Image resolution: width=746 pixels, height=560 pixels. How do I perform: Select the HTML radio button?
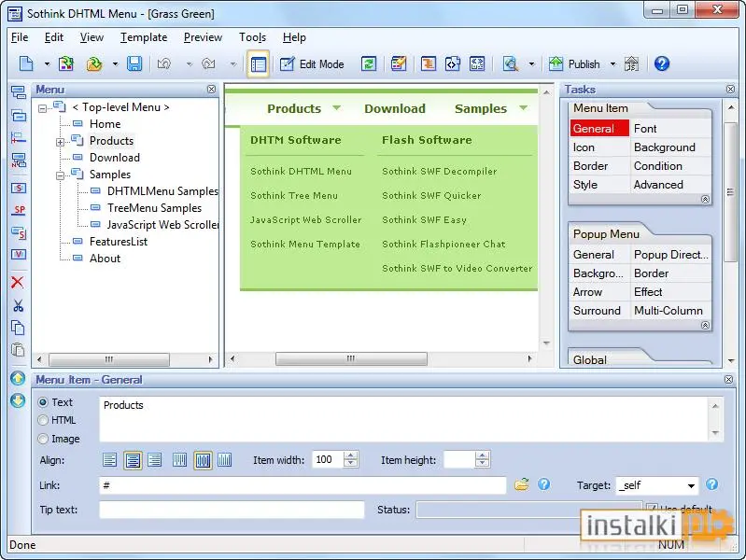(43, 420)
